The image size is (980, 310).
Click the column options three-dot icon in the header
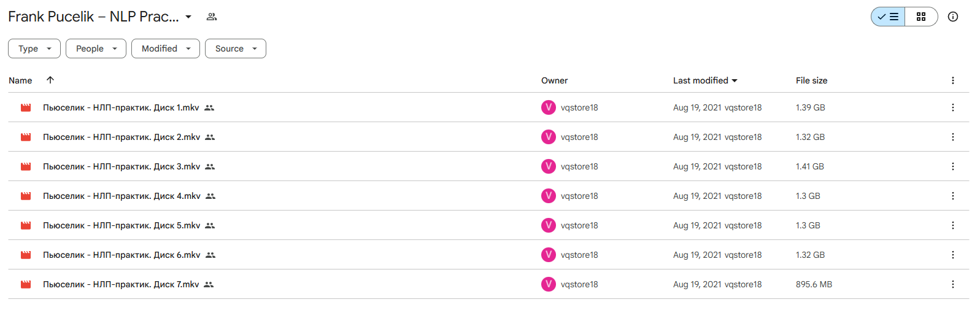[952, 80]
